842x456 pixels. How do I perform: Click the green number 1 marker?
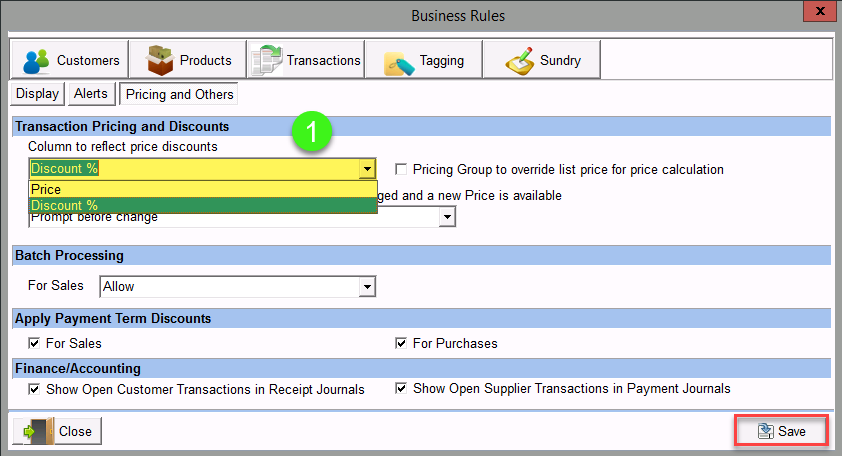pyautogui.click(x=314, y=132)
